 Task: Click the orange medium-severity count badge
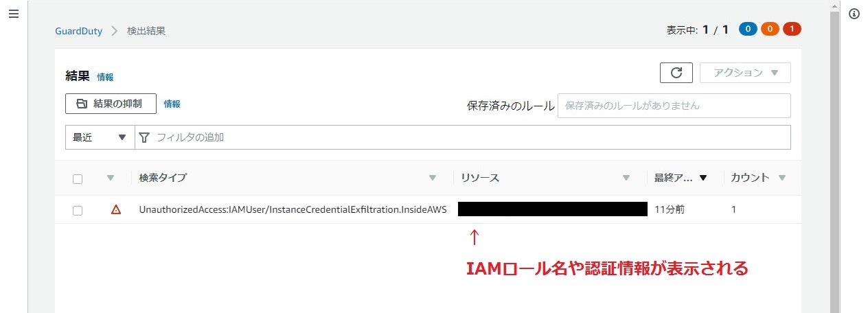tap(770, 30)
